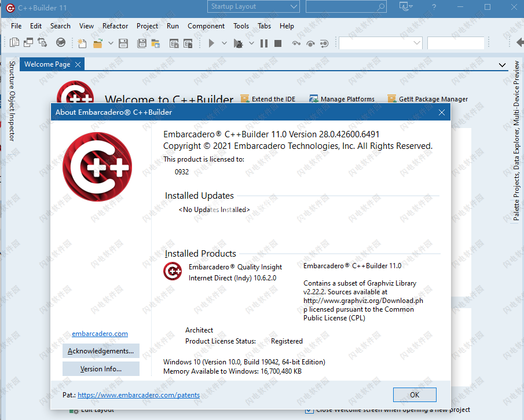524x420 pixels.
Task: Click the OK button in About dialog
Action: pos(415,395)
